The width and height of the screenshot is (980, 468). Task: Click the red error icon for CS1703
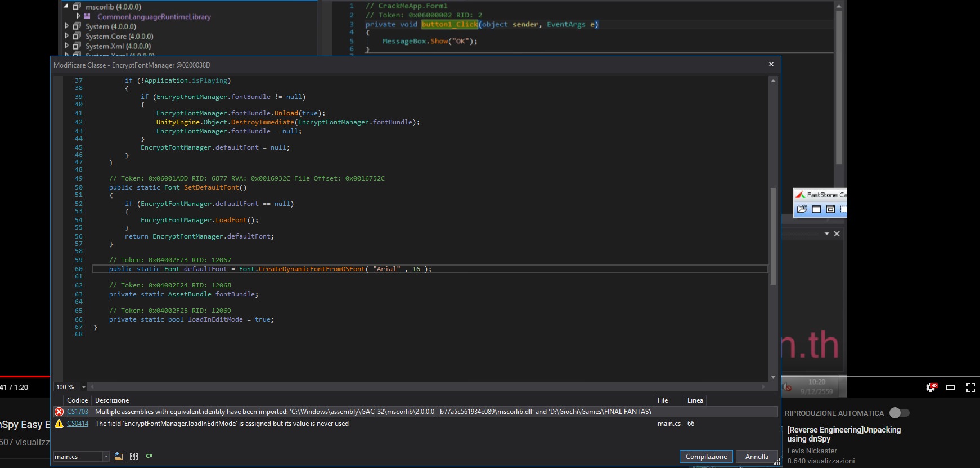pyautogui.click(x=59, y=412)
